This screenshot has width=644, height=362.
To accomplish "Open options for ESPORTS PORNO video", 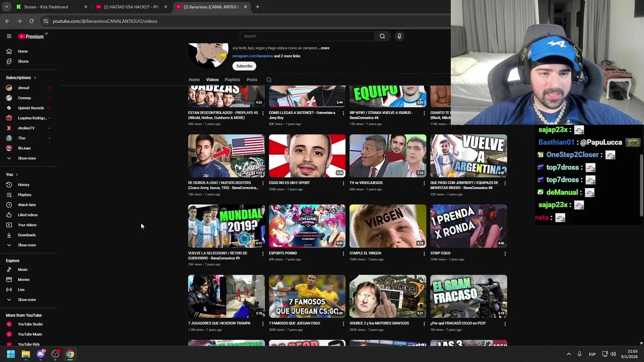I will tap(344, 254).
